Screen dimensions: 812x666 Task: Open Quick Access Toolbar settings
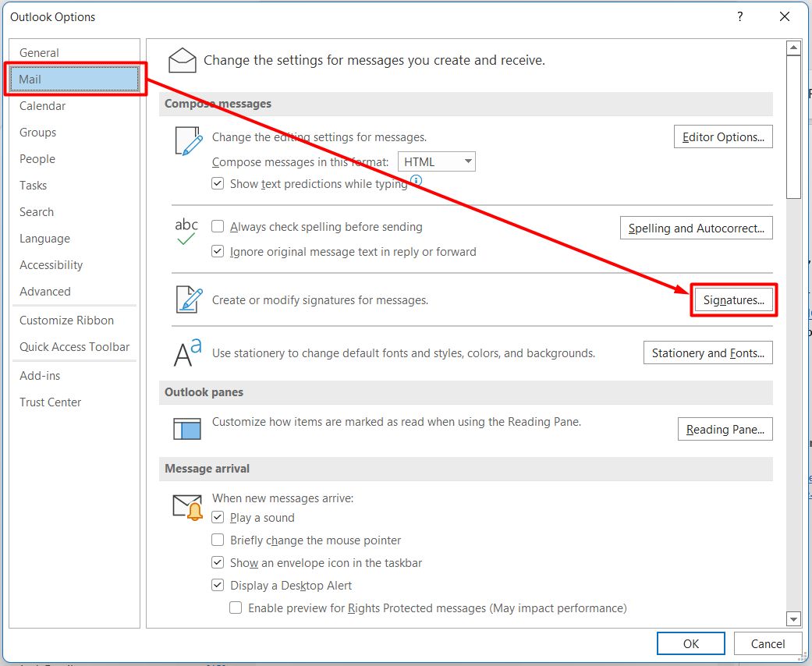[75, 346]
